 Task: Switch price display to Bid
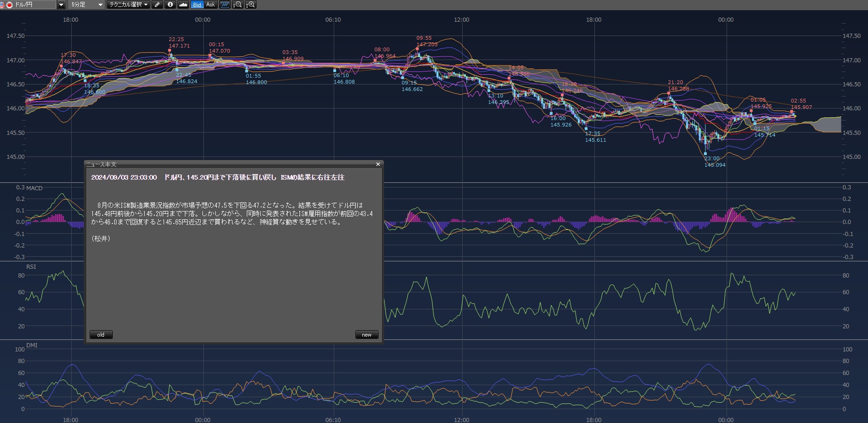(x=197, y=5)
